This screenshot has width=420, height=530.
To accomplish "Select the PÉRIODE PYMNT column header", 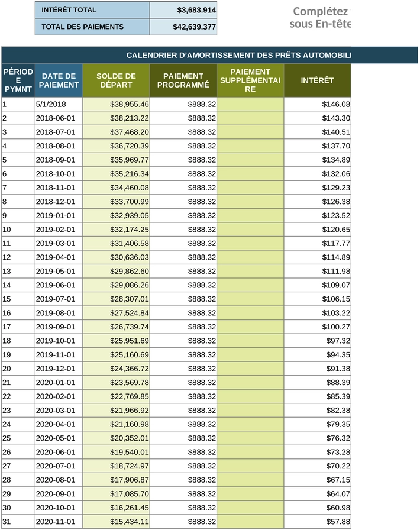I will coord(18,80).
